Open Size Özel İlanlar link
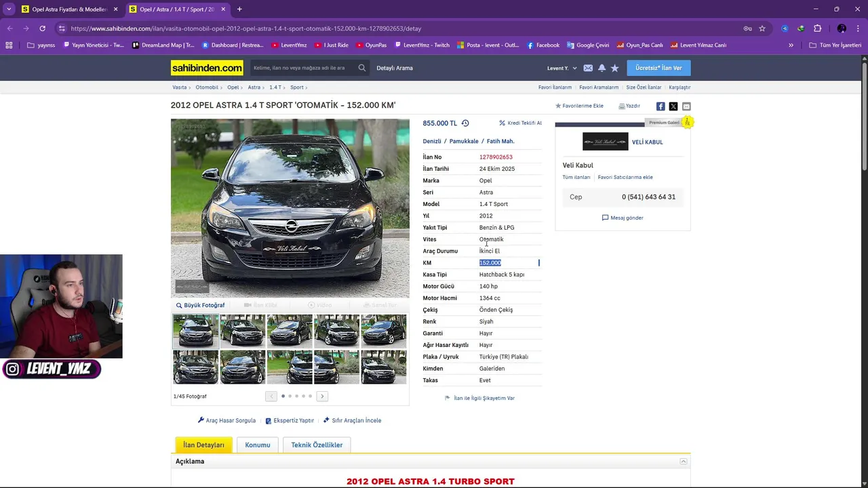Viewport: 868px width, 488px height. (644, 87)
